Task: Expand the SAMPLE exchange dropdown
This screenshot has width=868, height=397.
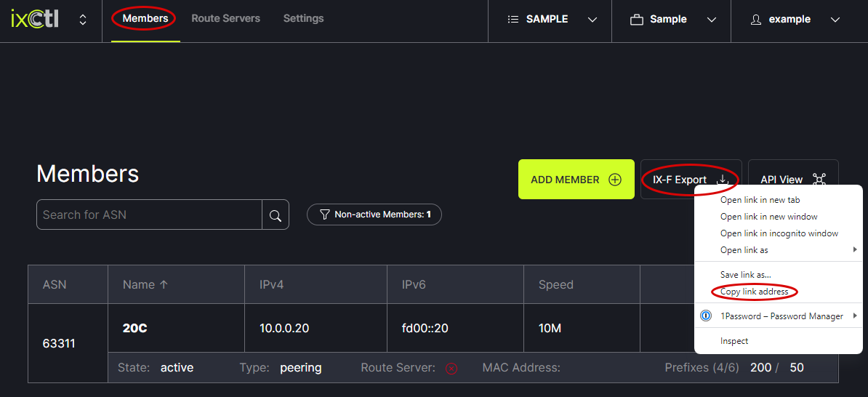Action: tap(592, 20)
